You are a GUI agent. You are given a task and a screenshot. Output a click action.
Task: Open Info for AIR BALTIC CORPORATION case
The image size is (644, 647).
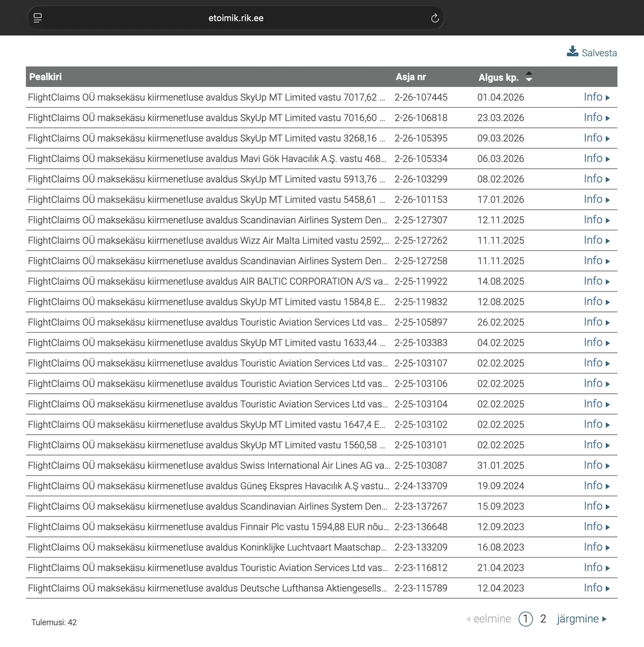(596, 282)
